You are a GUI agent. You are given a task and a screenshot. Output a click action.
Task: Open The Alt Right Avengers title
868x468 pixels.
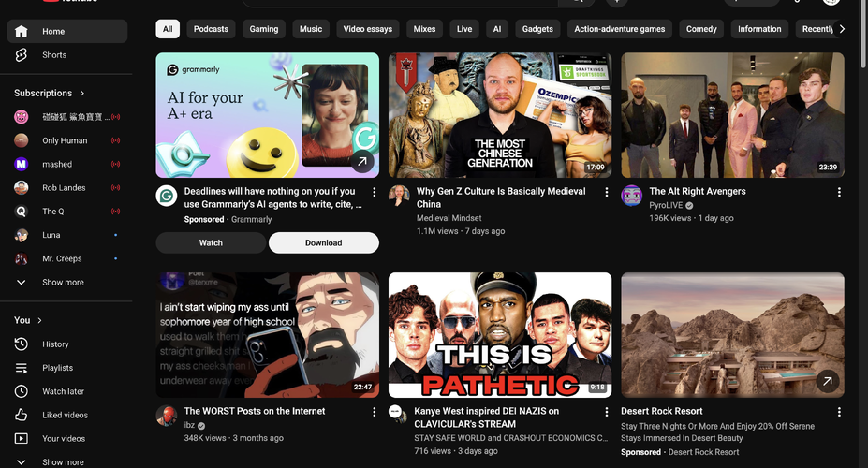point(698,191)
